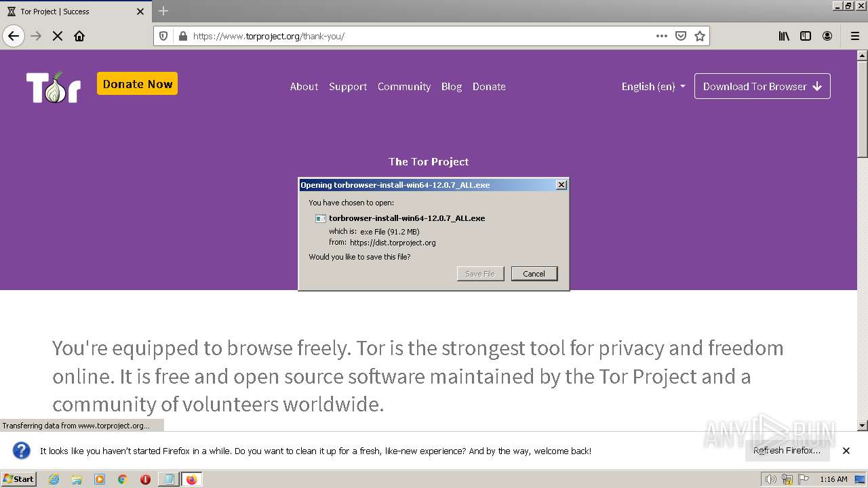Click Download Tor Browser button
The width and height of the screenshot is (868, 488).
pyautogui.click(x=762, y=86)
